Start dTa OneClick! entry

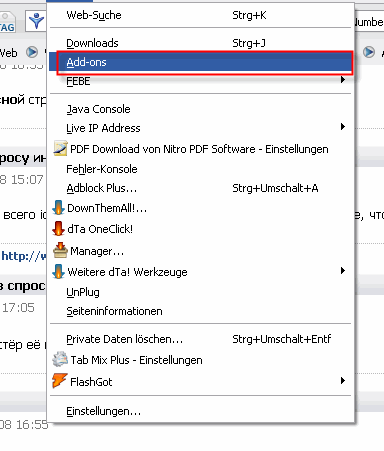click(200, 229)
